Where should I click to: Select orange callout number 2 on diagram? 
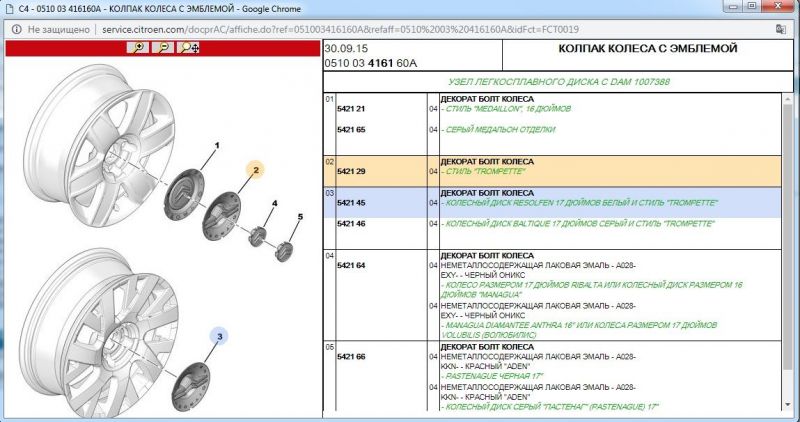pyautogui.click(x=255, y=172)
